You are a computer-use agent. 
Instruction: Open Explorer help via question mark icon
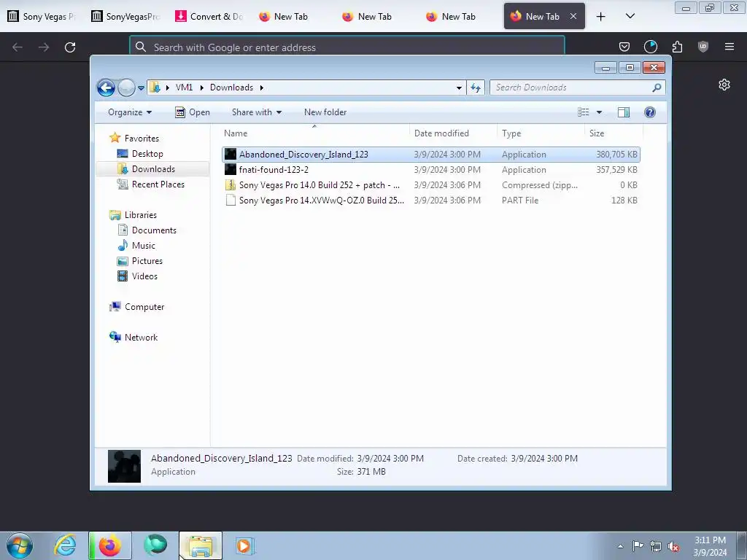click(x=650, y=112)
